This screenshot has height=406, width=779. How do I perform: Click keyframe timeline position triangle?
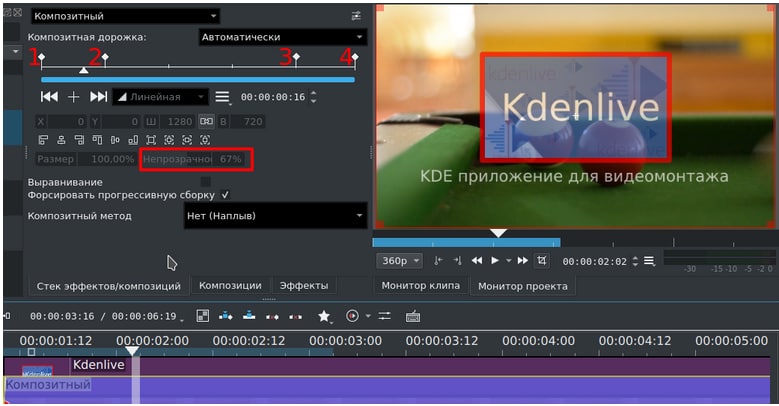tap(84, 71)
